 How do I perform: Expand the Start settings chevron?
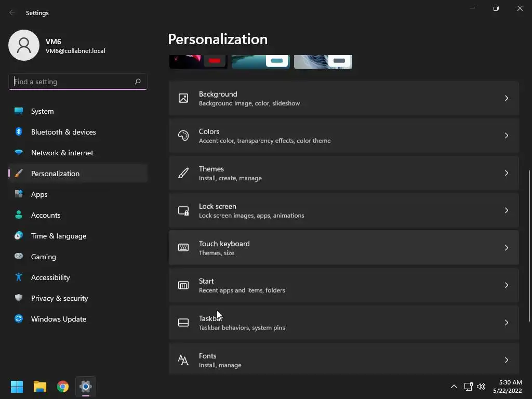(506, 285)
